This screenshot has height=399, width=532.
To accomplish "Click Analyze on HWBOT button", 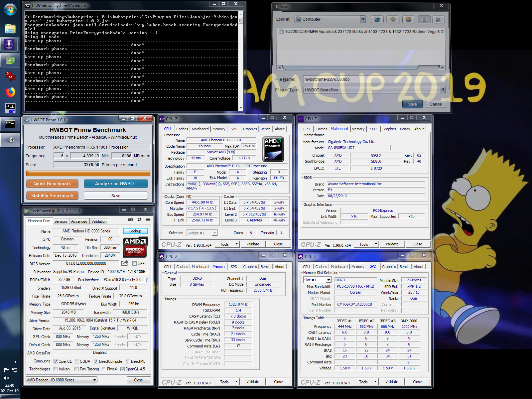I will tap(116, 184).
